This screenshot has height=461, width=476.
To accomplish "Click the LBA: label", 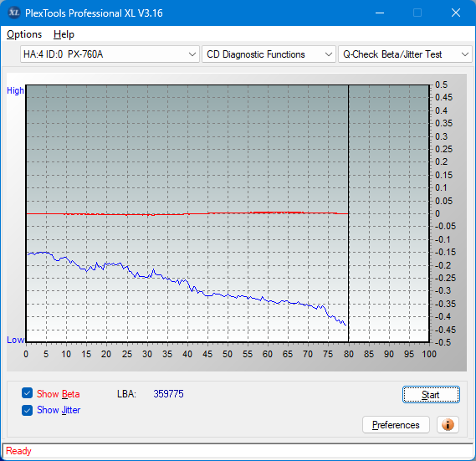I will [x=126, y=394].
